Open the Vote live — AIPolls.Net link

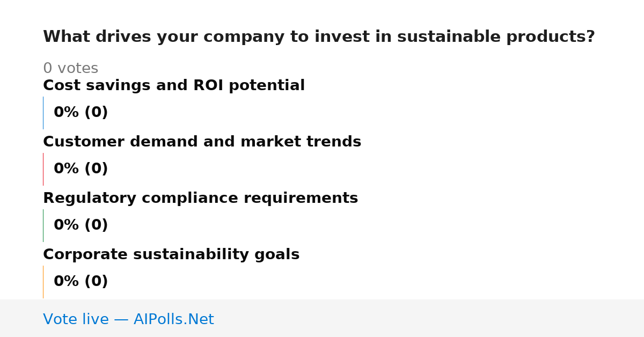(128, 319)
